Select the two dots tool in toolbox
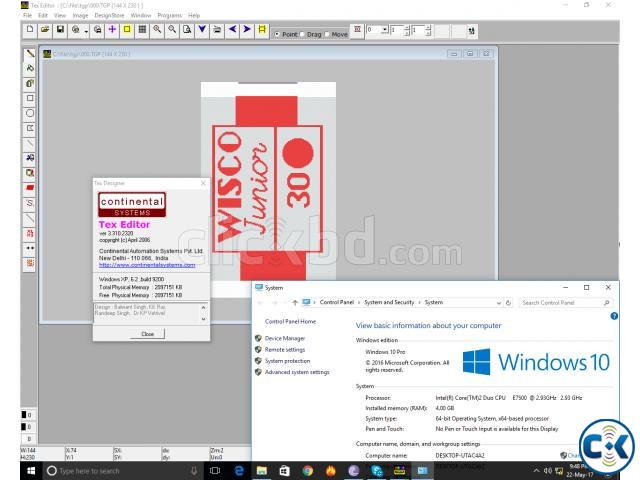This screenshot has height=480, width=640. click(29, 248)
